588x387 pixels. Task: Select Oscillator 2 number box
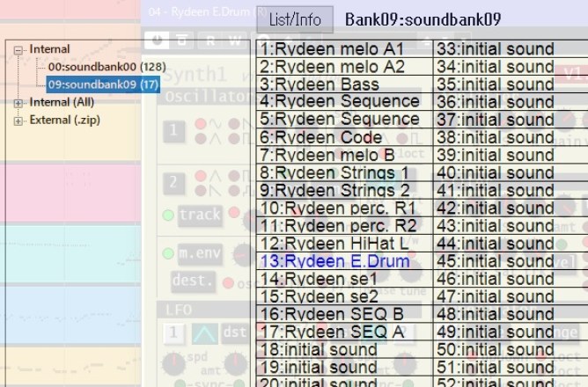pyautogui.click(x=175, y=183)
